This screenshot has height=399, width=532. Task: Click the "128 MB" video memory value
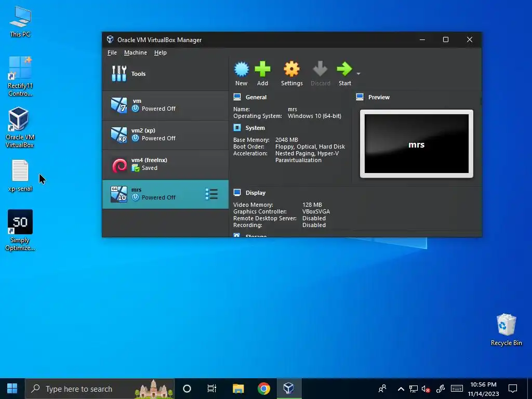click(x=312, y=205)
